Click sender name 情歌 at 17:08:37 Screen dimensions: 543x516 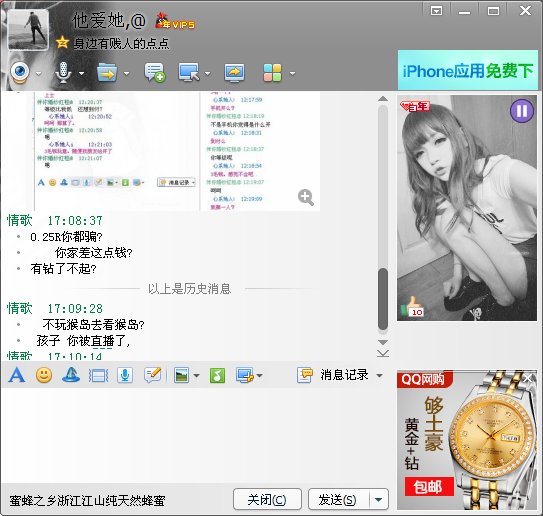20,221
